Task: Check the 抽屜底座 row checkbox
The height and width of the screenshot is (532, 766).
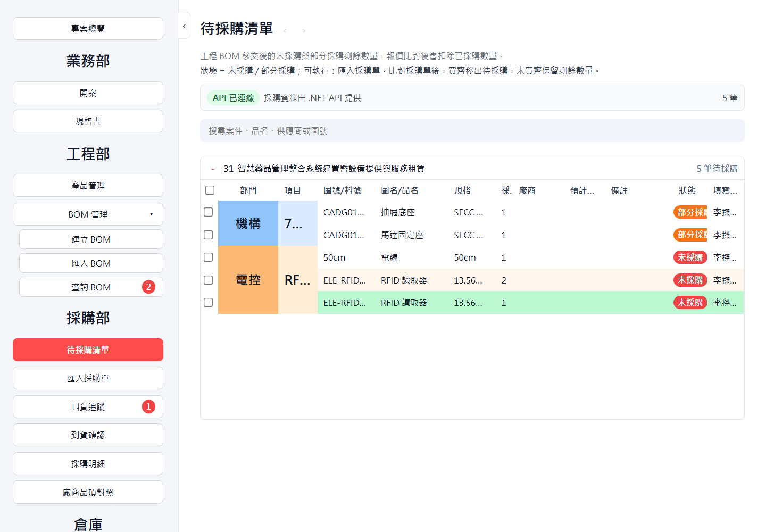Action: [209, 212]
